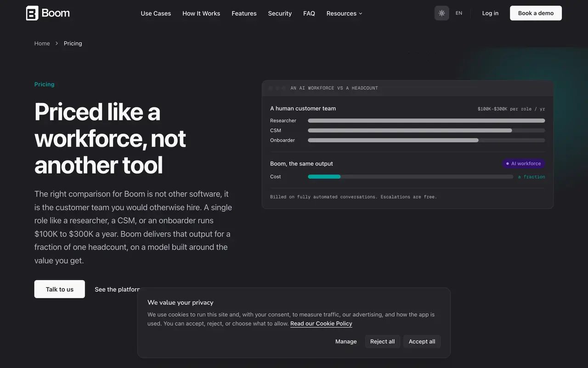Click the 'a fraction' label
Viewport: 588px width, 368px height.
coord(531,177)
